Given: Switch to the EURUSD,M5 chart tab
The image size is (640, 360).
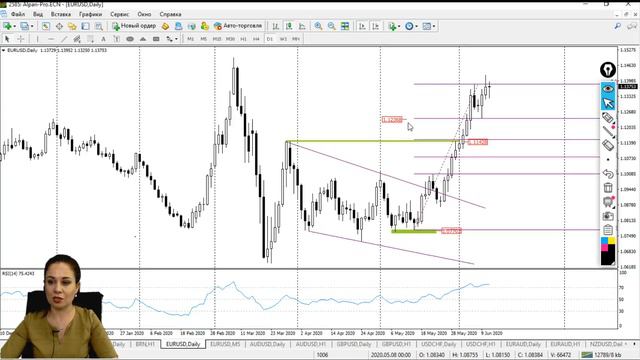Looking at the screenshot, I should [x=225, y=344].
